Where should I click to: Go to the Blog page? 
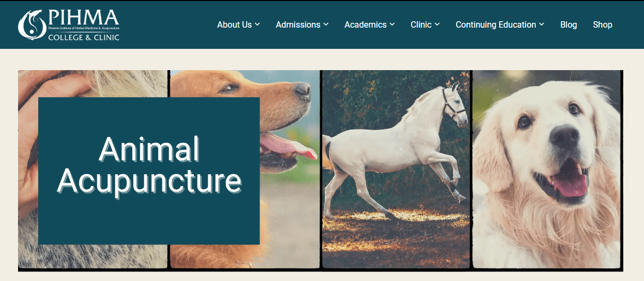pyautogui.click(x=569, y=24)
